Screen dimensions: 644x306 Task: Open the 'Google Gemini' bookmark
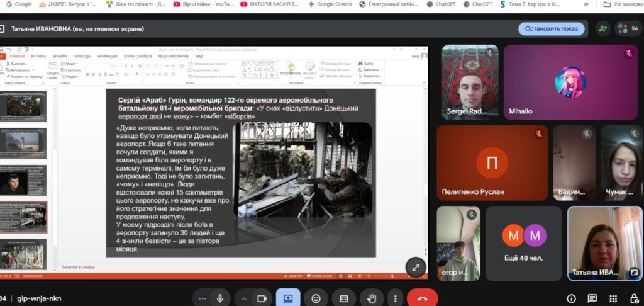330,4
